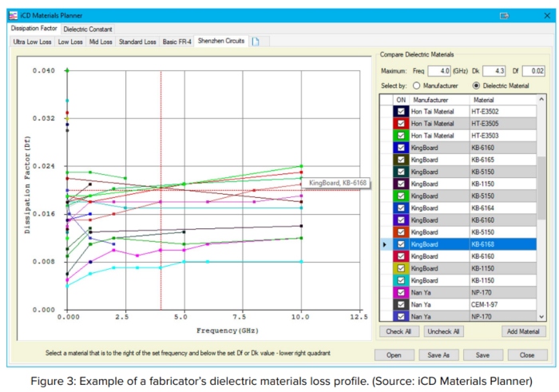Click the materials list scrollbar thumb

tap(541, 188)
